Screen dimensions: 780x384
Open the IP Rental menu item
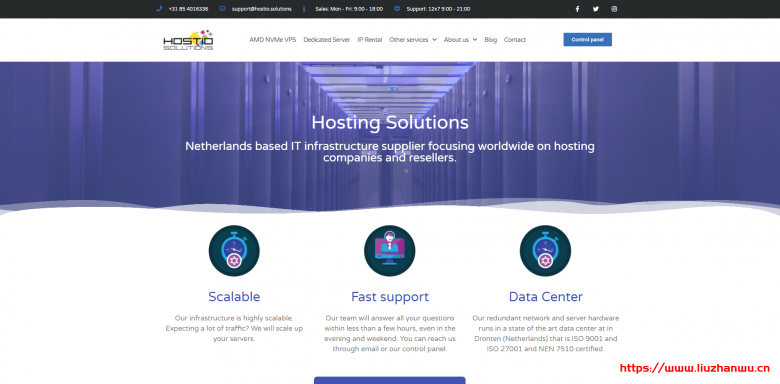coord(370,40)
